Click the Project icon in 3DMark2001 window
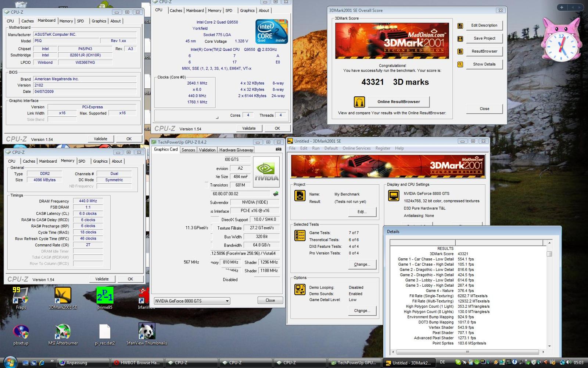Image resolution: width=588 pixels, height=368 pixels. 300,195
